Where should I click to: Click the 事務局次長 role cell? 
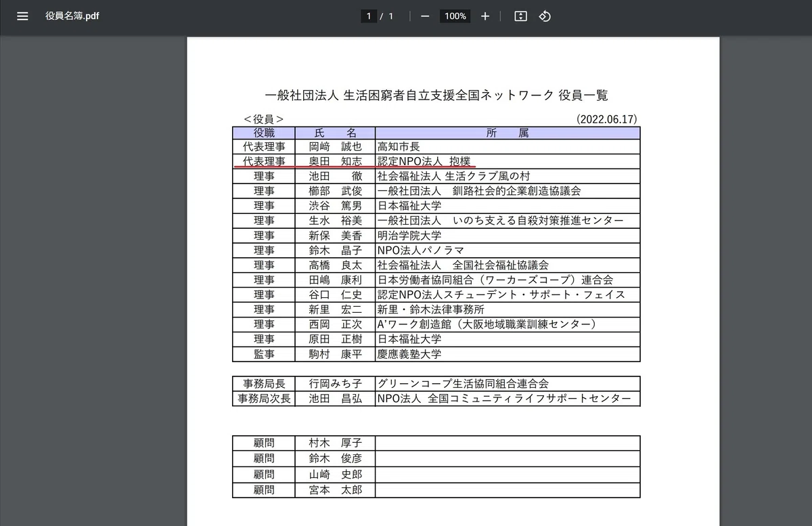264,399
